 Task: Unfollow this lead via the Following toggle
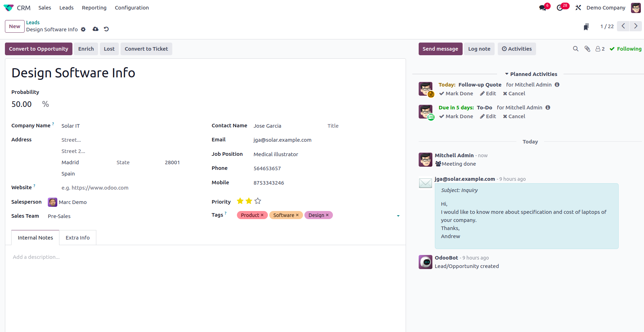(x=625, y=49)
